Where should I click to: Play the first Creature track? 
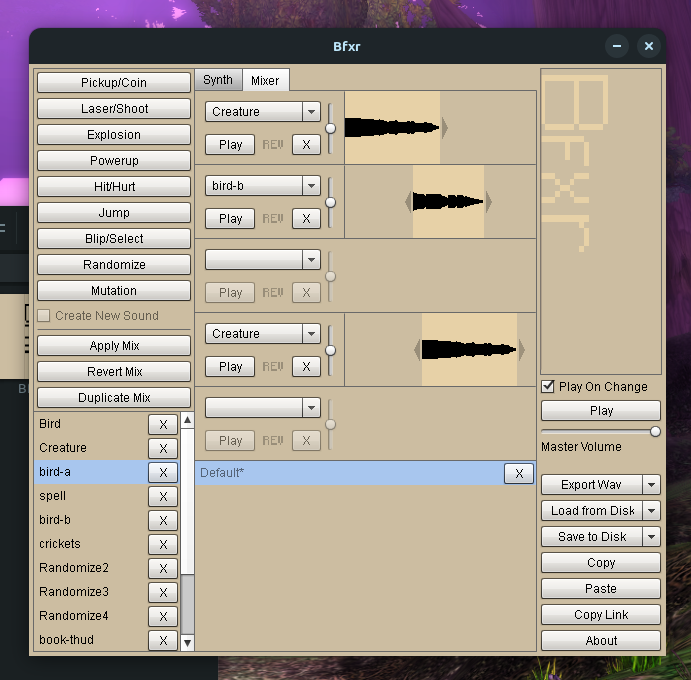click(x=230, y=145)
